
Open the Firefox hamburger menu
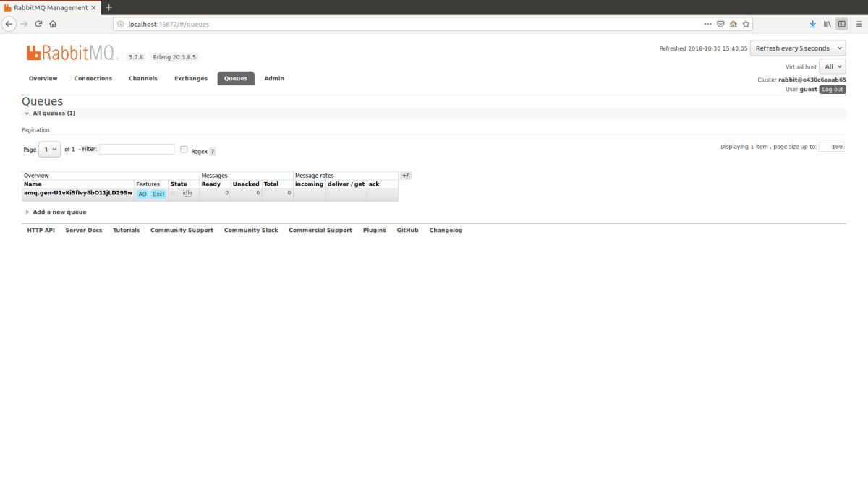pyautogui.click(x=858, y=24)
